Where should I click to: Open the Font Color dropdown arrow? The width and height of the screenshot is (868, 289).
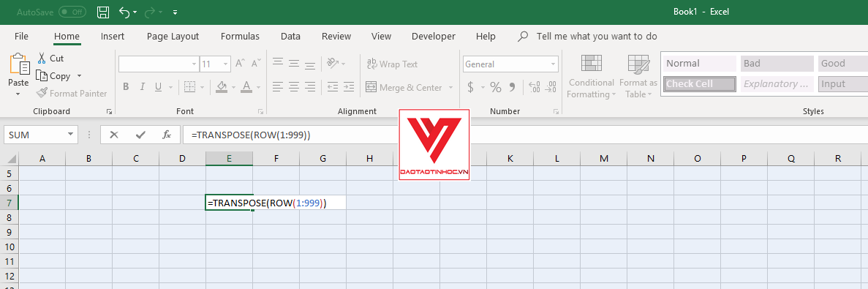coord(258,88)
